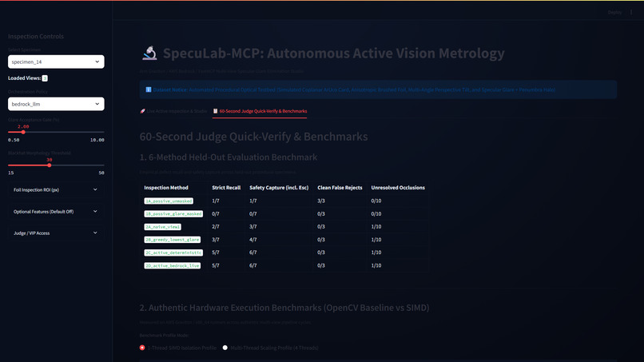Screen dimensions: 644x362
Task: Expand the Foil Inspection ROI (px) section
Action: point(56,190)
